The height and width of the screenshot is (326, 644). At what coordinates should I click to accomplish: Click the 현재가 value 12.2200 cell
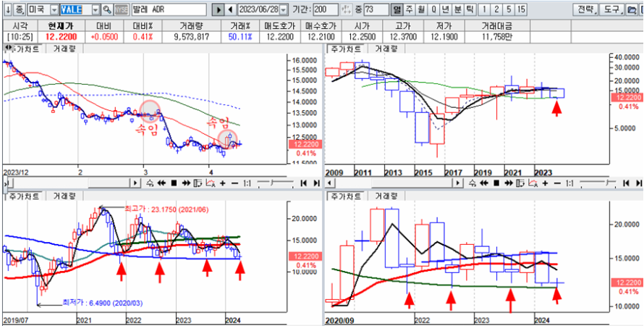coord(62,37)
